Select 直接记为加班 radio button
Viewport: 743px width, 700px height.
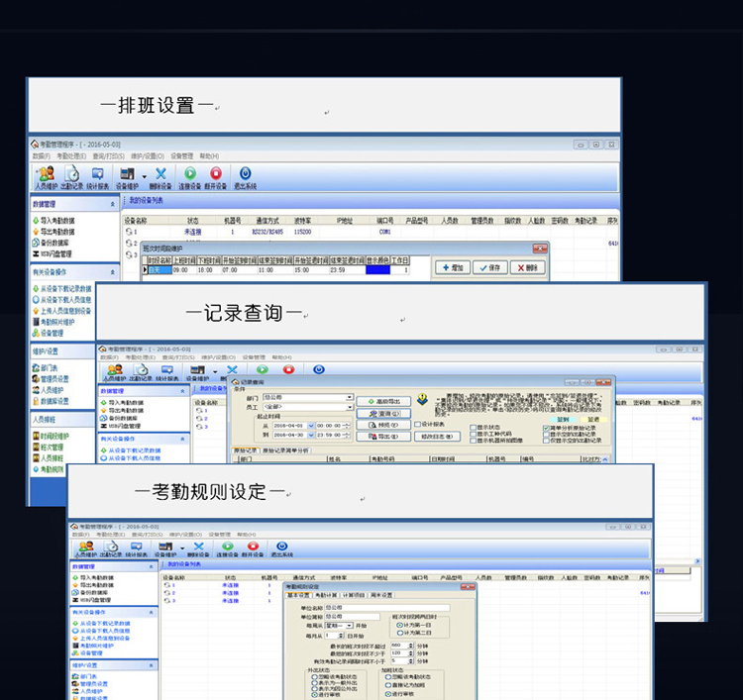click(388, 685)
